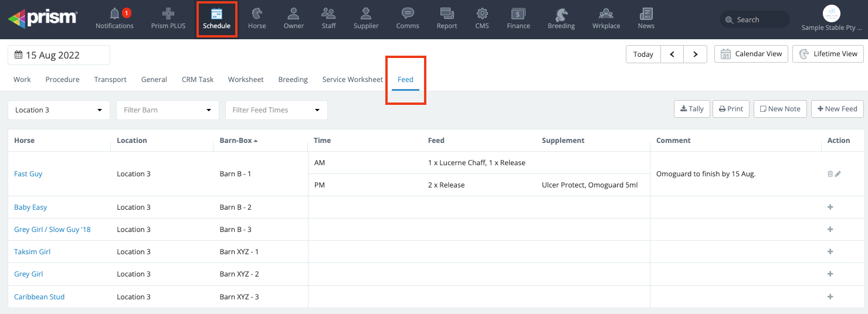Screen dimensions: 868x314
Task: Add feed for Caribbean Stud plus icon
Action: [830, 297]
